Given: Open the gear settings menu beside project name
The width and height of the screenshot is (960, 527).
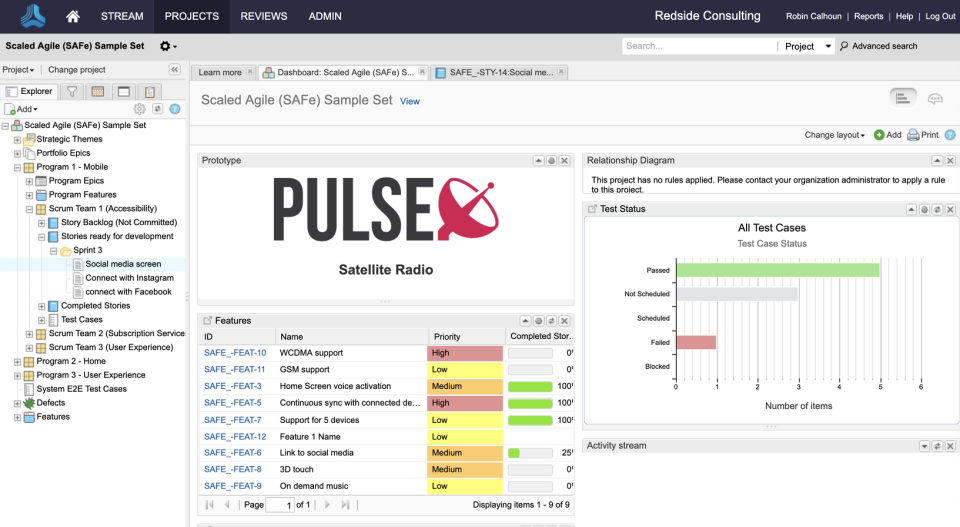Looking at the screenshot, I should [168, 46].
